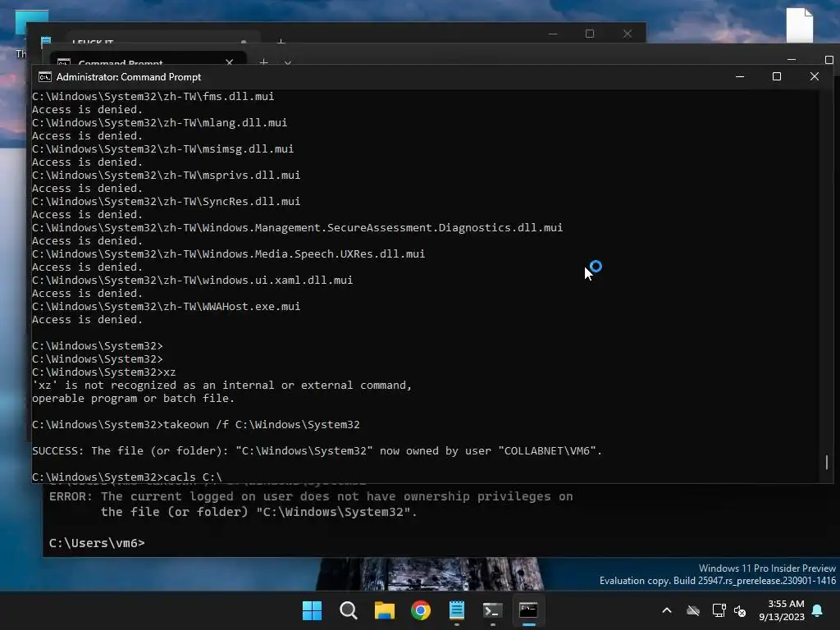Click the Command Prompt title bar icon
The width and height of the screenshot is (840, 630).
[x=45, y=77]
